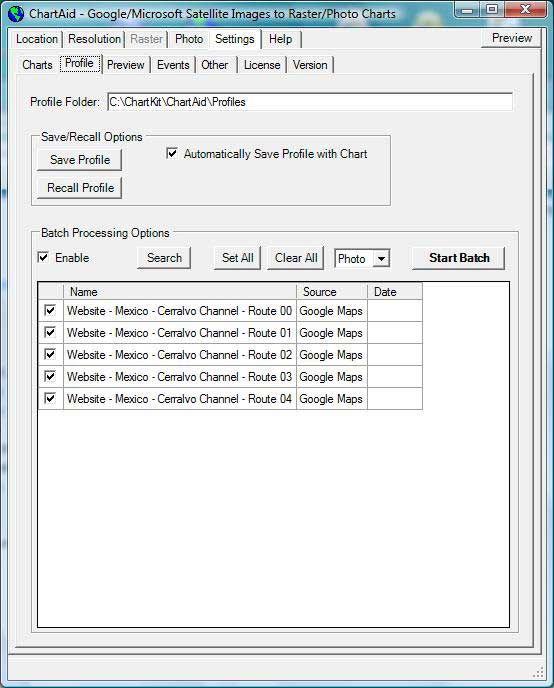
Task: Click the Save Profile button
Action: tap(80, 160)
